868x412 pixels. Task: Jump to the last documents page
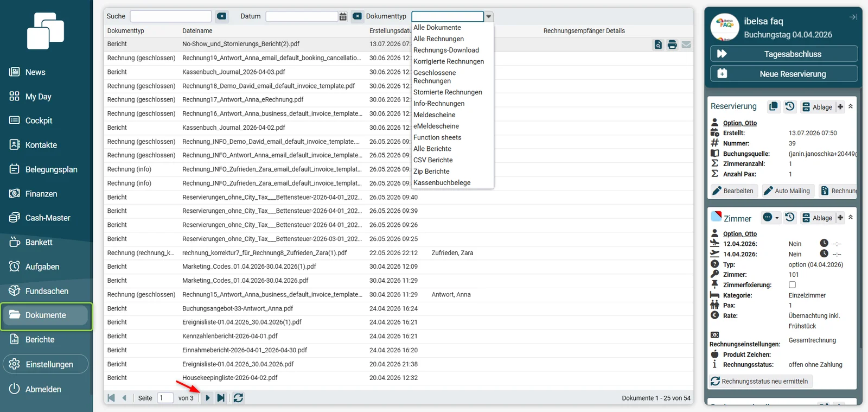click(221, 398)
